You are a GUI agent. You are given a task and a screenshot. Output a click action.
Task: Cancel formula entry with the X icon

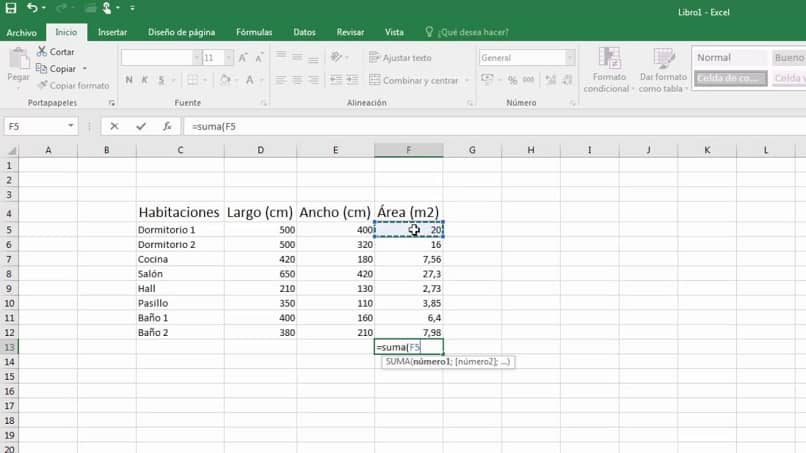pos(114,126)
